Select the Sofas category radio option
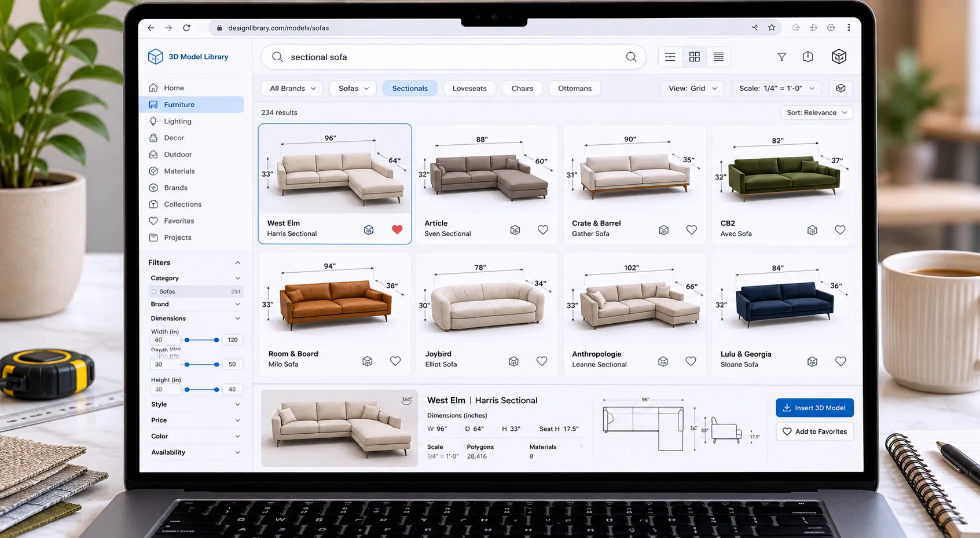Image resolution: width=980 pixels, height=538 pixels. click(x=154, y=291)
